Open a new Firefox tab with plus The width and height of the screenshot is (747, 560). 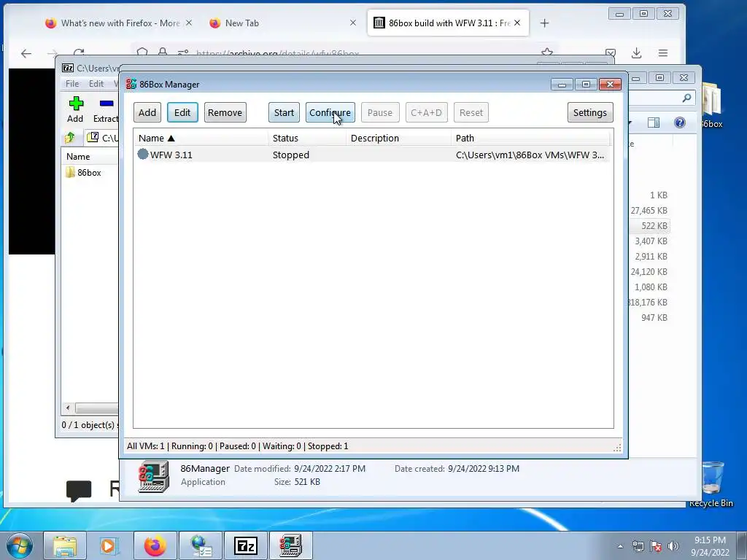point(544,23)
